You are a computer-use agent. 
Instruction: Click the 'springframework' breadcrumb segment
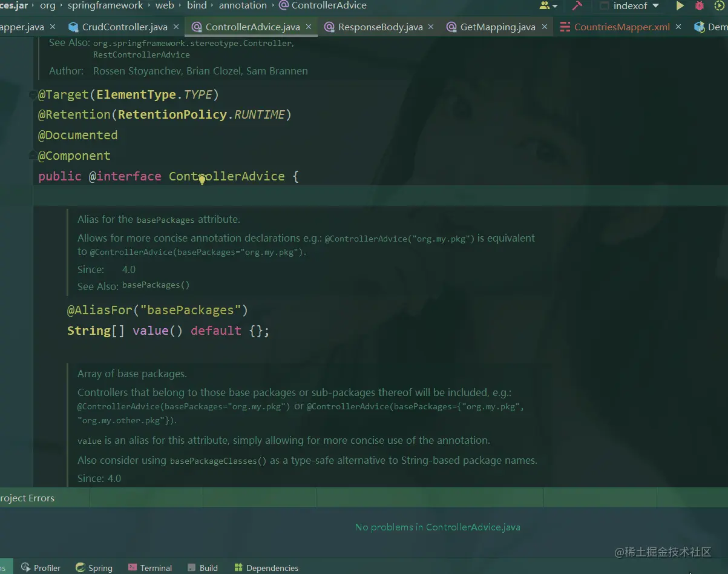[105, 5]
